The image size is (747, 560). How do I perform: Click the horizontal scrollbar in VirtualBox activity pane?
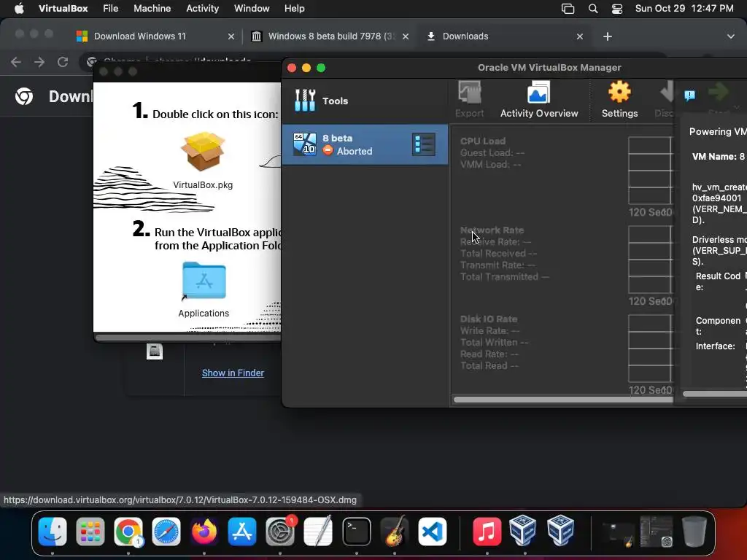pos(562,400)
